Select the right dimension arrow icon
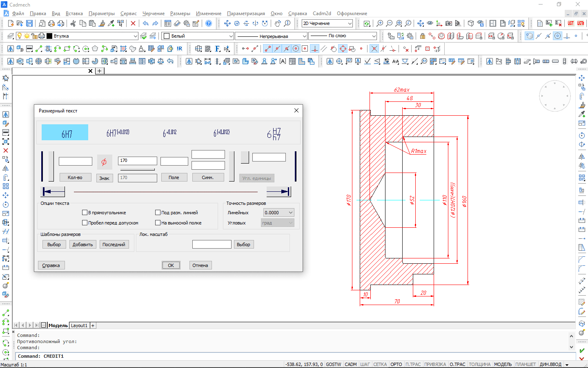588x368 pixels. 278,192
